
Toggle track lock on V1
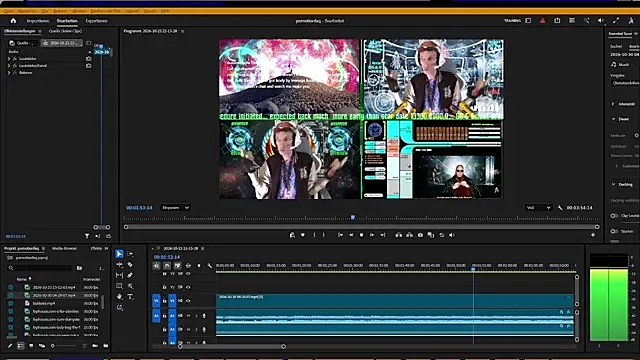click(164, 301)
